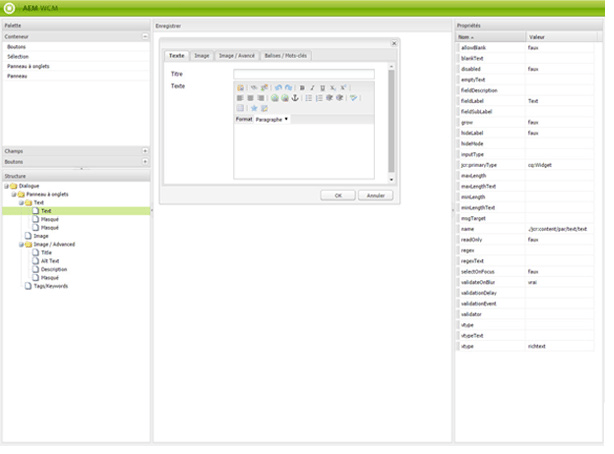Insert bulleted list icon
Image resolution: width=614 pixels, height=454 pixels.
point(309,98)
